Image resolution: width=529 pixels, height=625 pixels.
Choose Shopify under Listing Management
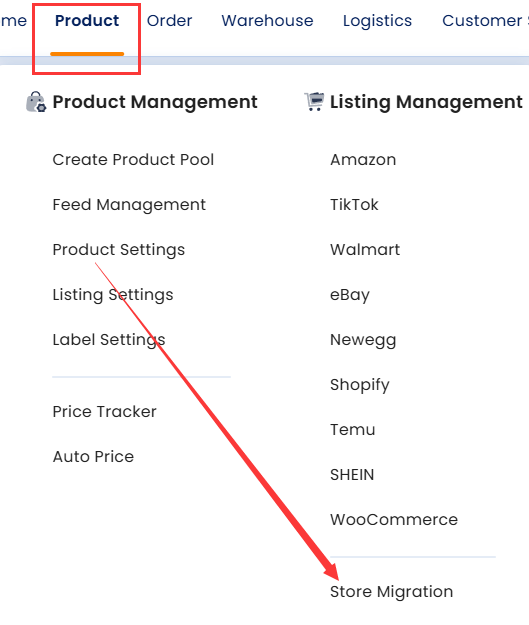[x=360, y=385]
